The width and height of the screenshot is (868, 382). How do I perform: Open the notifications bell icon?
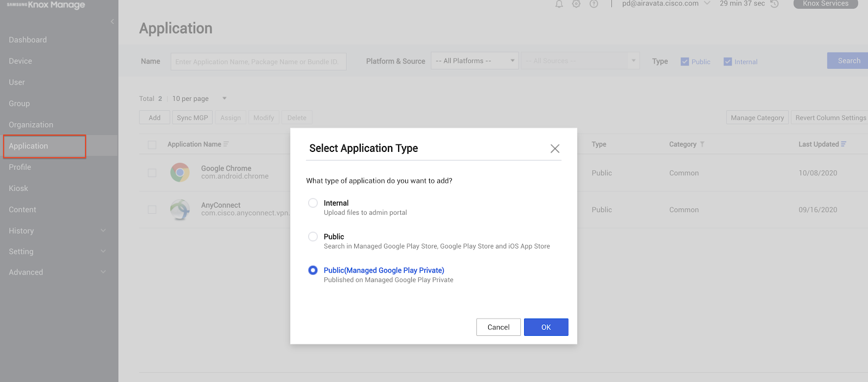559,4
